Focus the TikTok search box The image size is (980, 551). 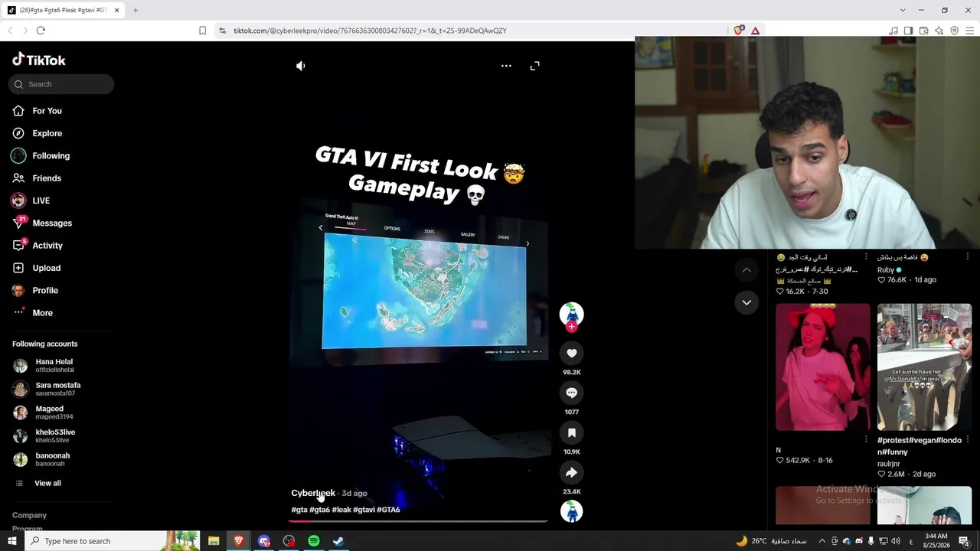coord(61,84)
